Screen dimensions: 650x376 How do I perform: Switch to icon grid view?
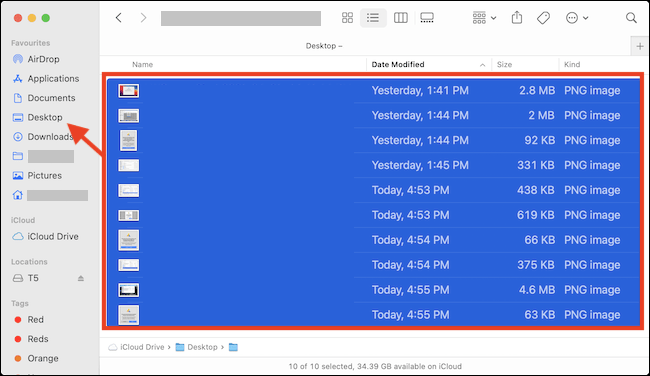point(347,18)
